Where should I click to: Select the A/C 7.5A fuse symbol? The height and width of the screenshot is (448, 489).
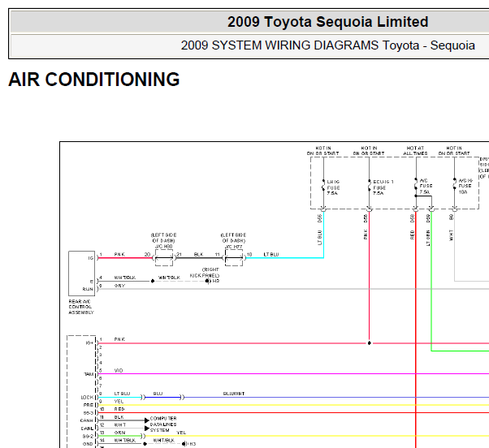click(416, 186)
